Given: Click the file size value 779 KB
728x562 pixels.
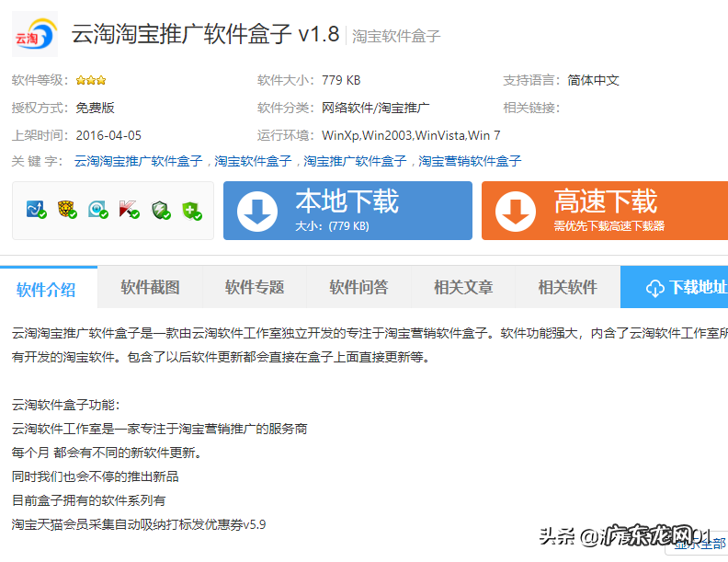Looking at the screenshot, I should (341, 80).
